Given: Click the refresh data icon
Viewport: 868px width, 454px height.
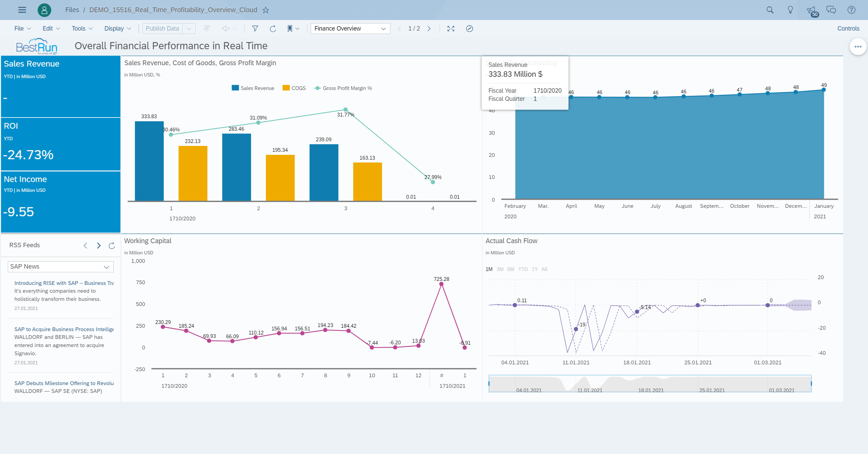Looking at the screenshot, I should [273, 29].
